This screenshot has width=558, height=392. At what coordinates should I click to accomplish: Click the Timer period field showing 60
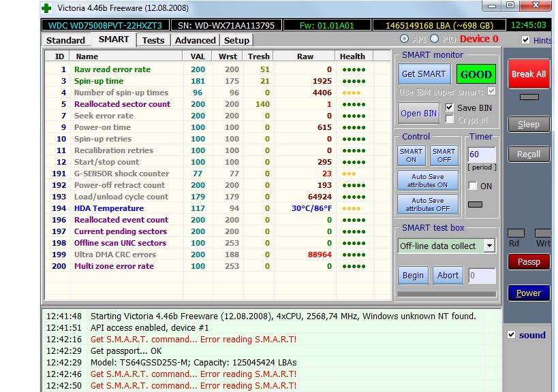pos(482,154)
